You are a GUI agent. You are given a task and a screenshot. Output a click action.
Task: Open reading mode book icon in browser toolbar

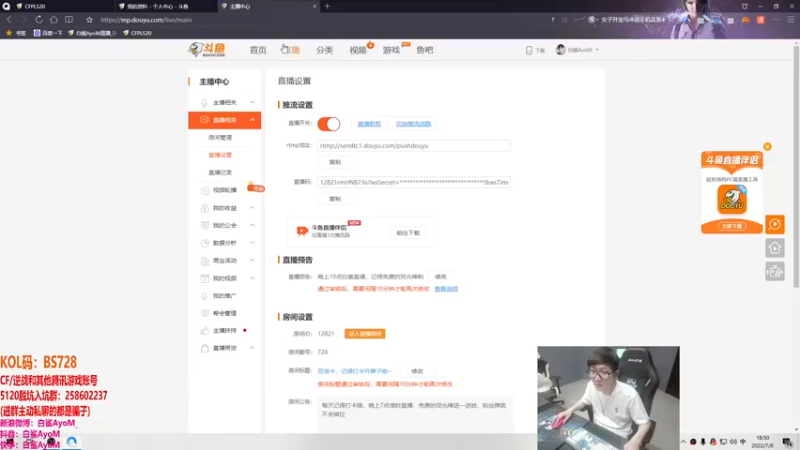click(69, 20)
